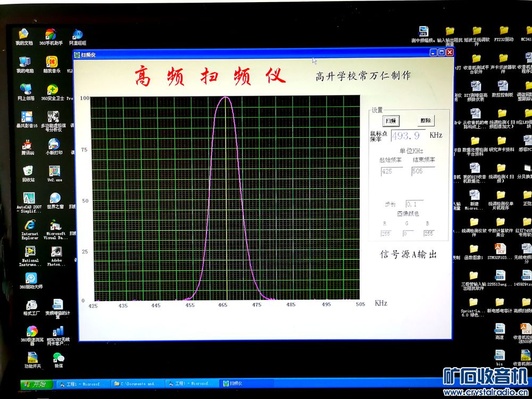
Task: Select the 酷我音乐 desktop icon
Action: tap(52, 65)
